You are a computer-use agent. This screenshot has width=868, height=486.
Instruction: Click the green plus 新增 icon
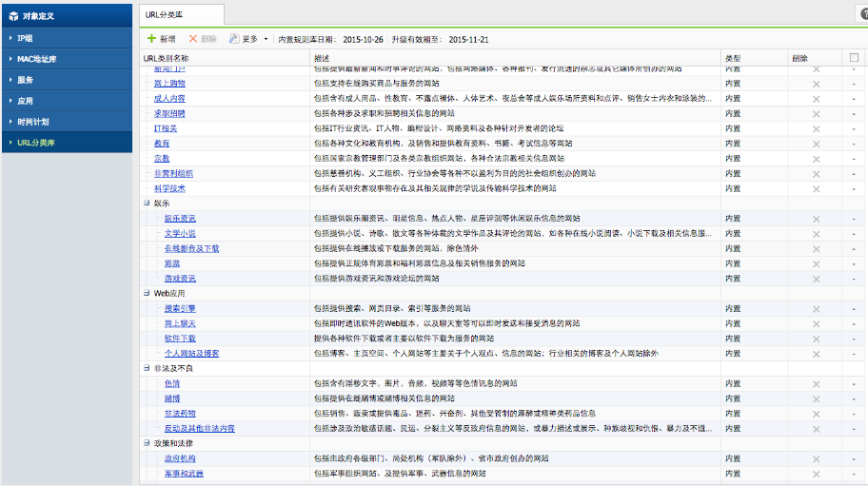(x=151, y=39)
